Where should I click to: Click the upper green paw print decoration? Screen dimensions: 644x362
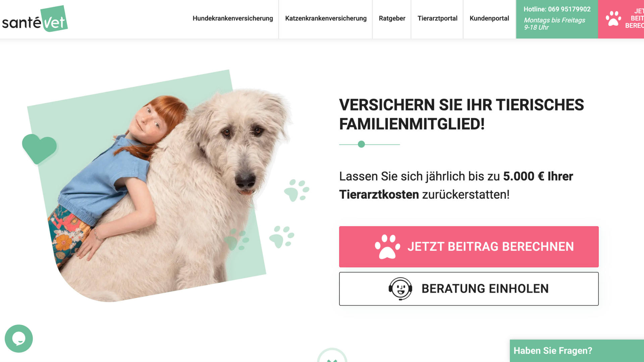[x=297, y=190]
